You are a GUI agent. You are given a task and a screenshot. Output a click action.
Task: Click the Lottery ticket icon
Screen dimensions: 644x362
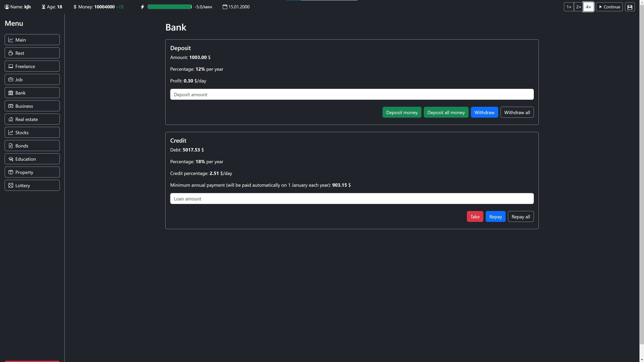pyautogui.click(x=11, y=185)
